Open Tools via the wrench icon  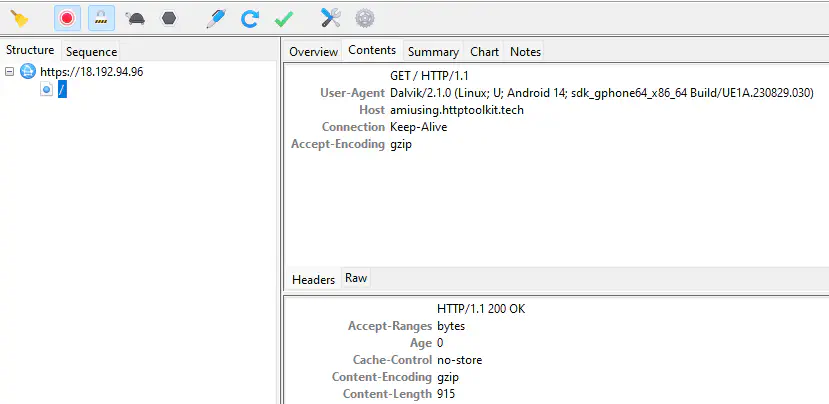pyautogui.click(x=331, y=17)
